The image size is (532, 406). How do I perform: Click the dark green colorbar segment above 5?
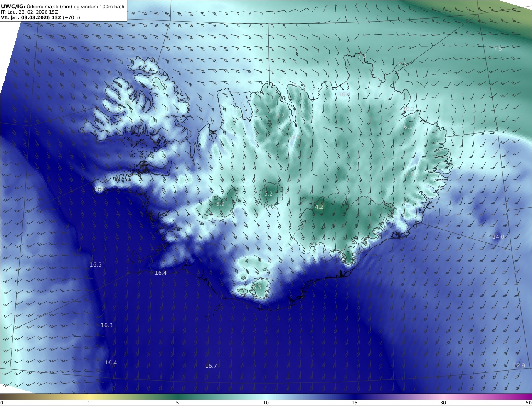pos(177,396)
